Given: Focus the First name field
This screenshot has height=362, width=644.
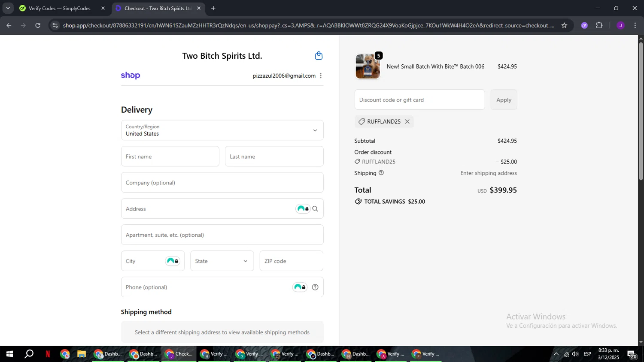Looking at the screenshot, I should (x=170, y=157).
